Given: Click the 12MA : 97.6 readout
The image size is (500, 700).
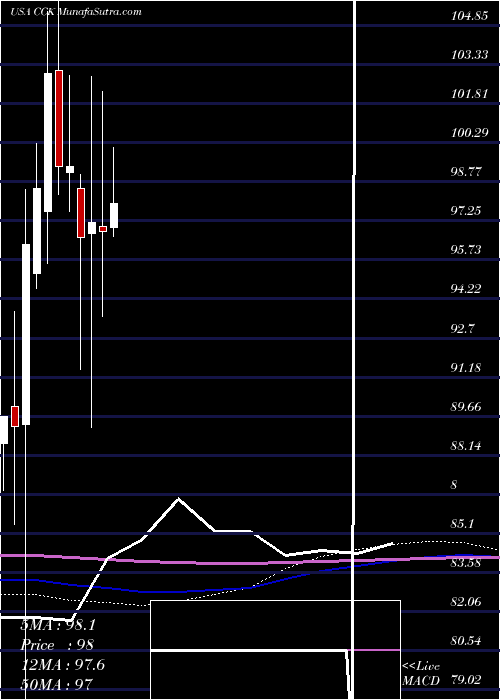Looking at the screenshot, I should click(62, 665).
